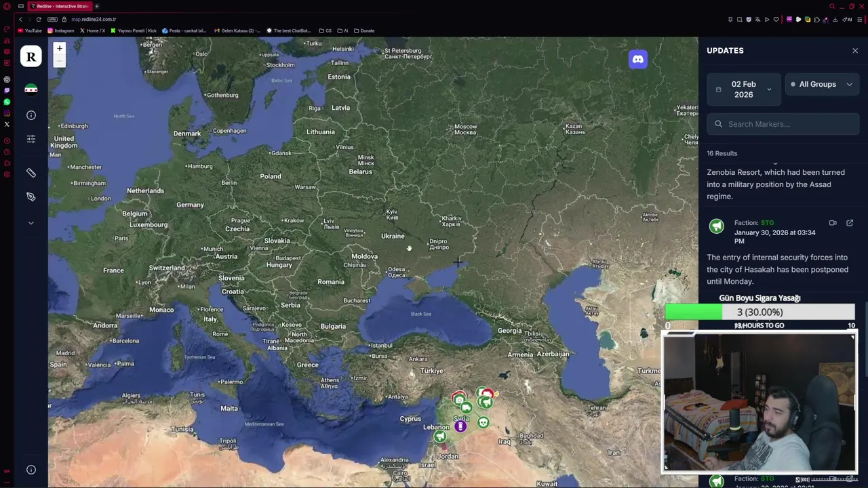Click the ad blocker shield icon
This screenshot has height=488, width=868.
[749, 19]
